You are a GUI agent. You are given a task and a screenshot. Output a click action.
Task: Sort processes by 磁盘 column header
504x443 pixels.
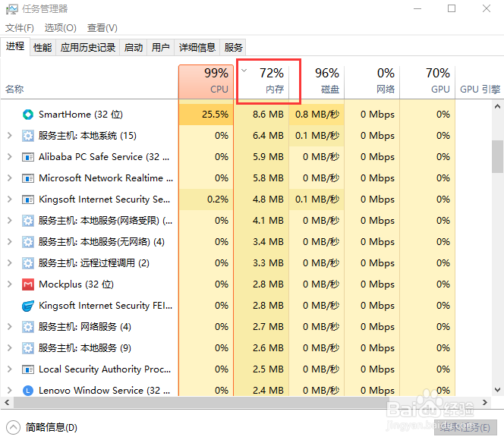pos(317,82)
